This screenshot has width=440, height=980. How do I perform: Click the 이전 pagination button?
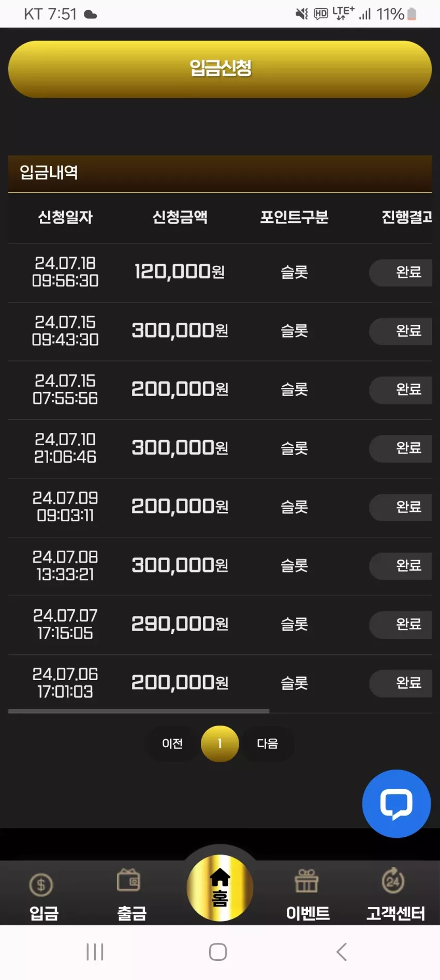[172, 744]
